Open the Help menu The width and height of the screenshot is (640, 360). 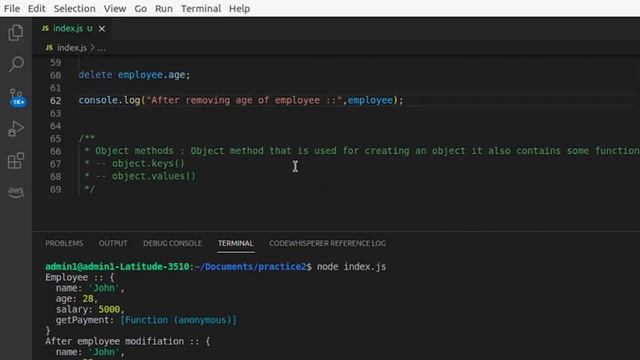click(x=239, y=9)
